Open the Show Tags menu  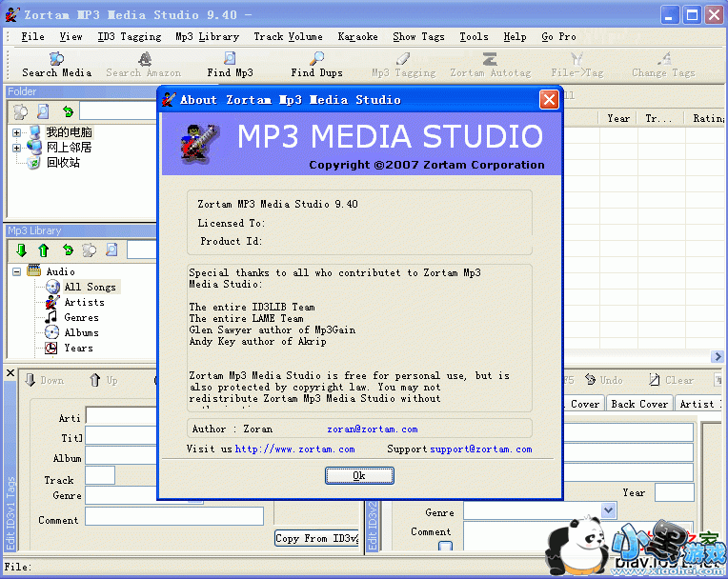(x=418, y=36)
